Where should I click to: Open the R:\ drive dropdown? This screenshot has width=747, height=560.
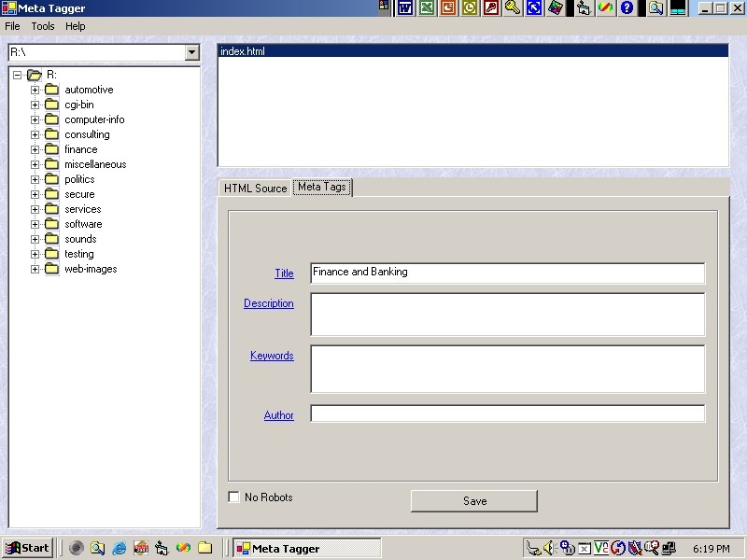(191, 53)
